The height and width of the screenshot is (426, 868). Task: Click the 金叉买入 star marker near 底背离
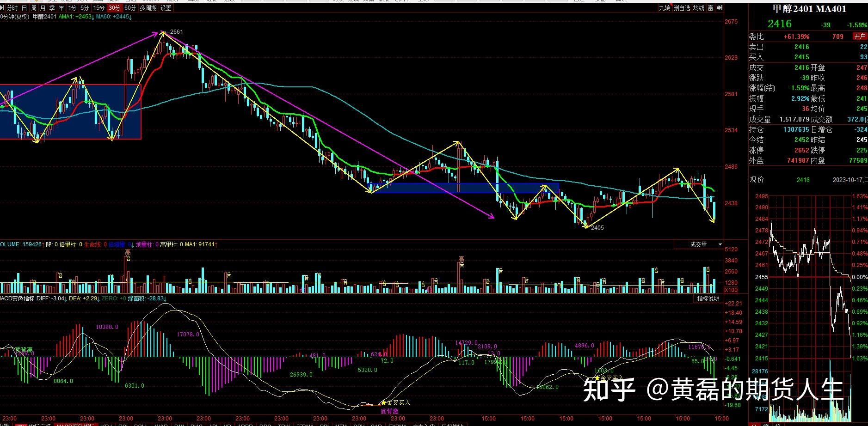pyautogui.click(x=383, y=402)
